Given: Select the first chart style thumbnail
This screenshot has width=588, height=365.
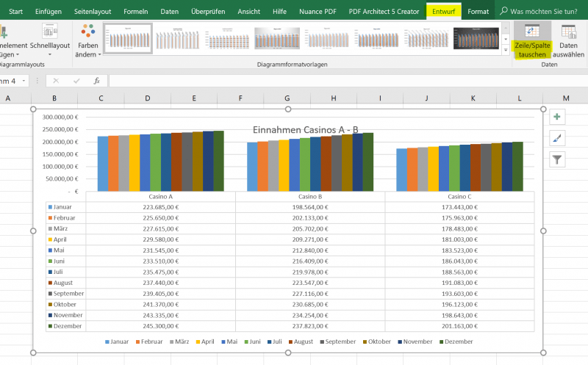Looking at the screenshot, I should coord(128,39).
